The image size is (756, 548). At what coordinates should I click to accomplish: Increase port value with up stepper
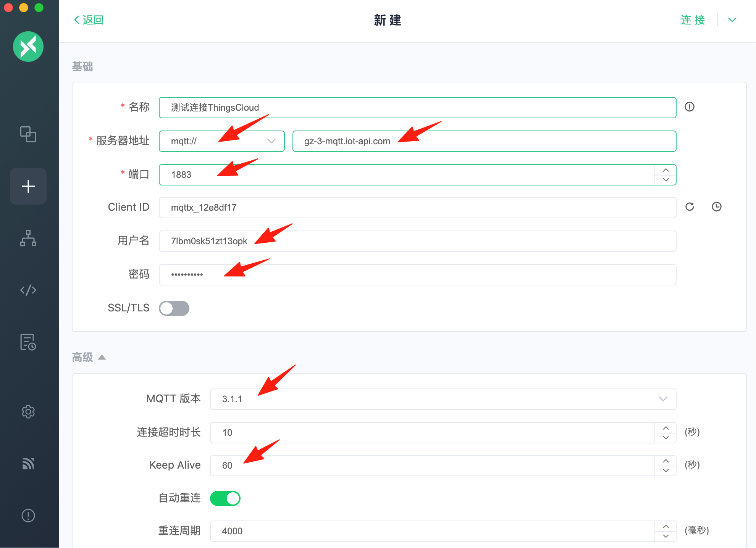[666, 170]
